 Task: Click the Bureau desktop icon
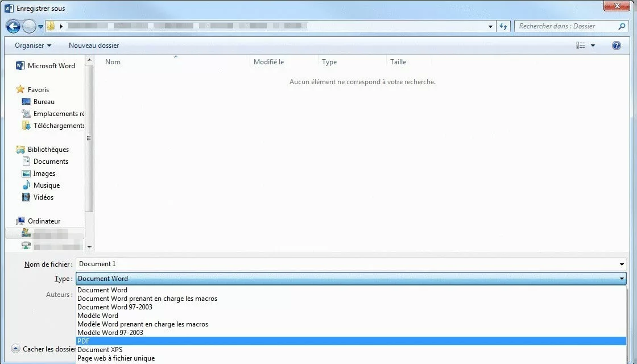coord(26,102)
